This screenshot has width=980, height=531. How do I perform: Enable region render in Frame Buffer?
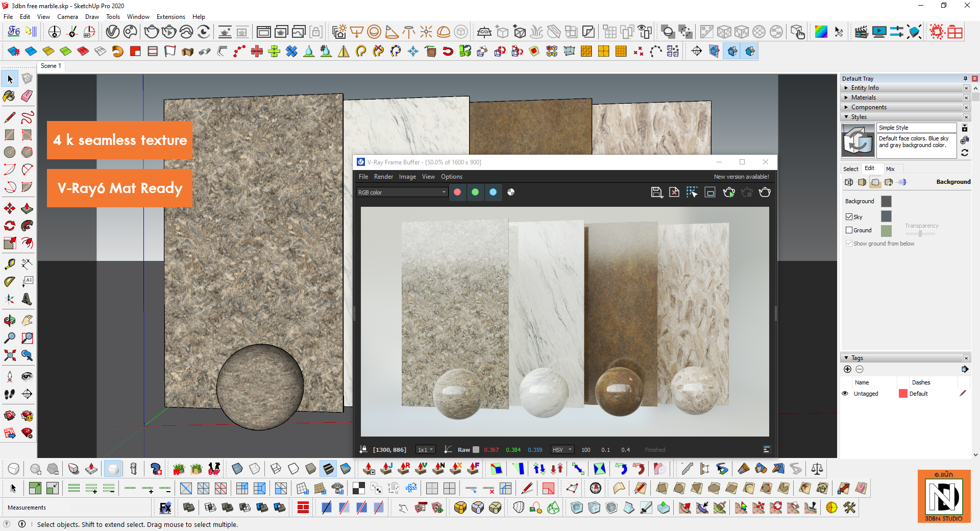point(710,192)
